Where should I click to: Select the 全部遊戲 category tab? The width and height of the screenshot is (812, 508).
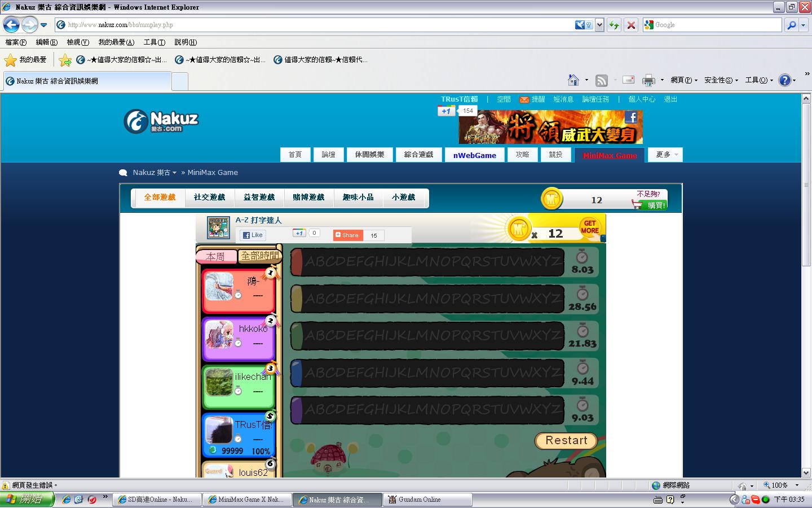160,198
